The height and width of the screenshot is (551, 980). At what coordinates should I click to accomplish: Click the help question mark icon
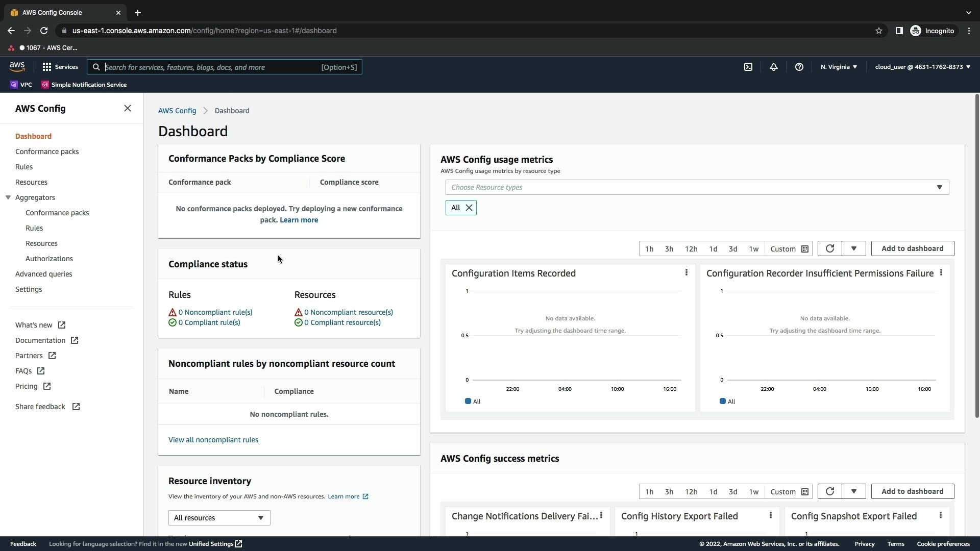(x=799, y=67)
